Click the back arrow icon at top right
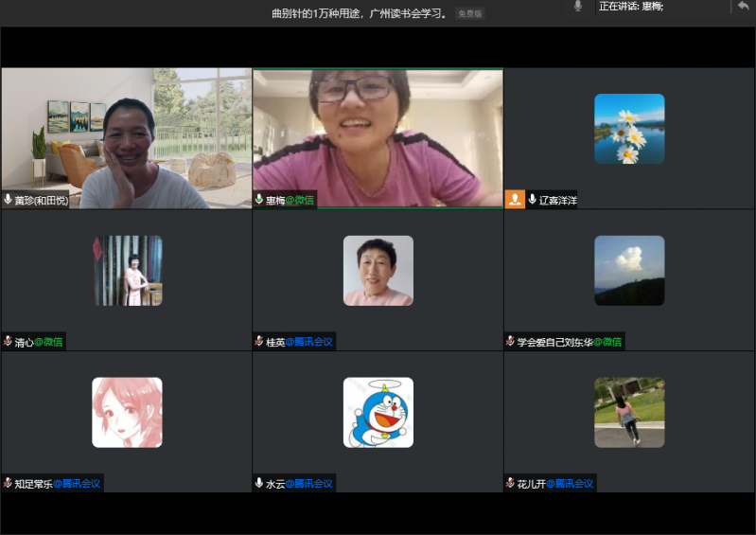 pos(743,7)
